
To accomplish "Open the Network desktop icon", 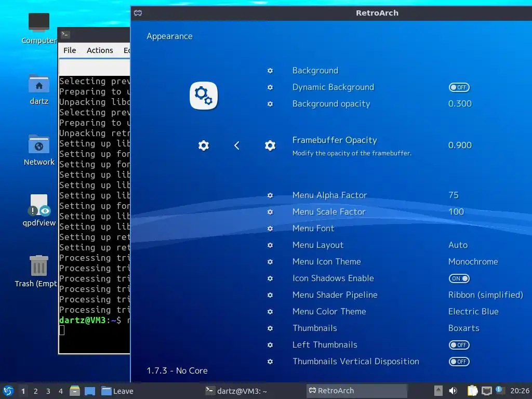I will (x=39, y=150).
